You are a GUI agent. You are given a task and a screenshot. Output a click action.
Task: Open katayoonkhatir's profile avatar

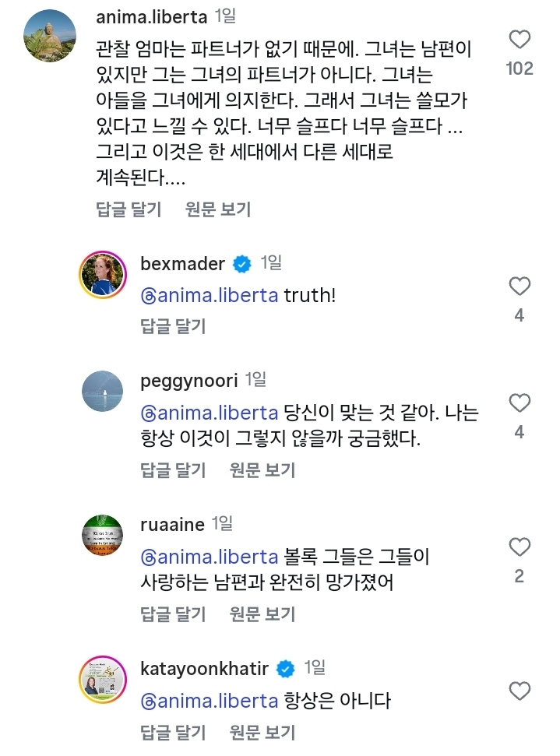point(104,680)
